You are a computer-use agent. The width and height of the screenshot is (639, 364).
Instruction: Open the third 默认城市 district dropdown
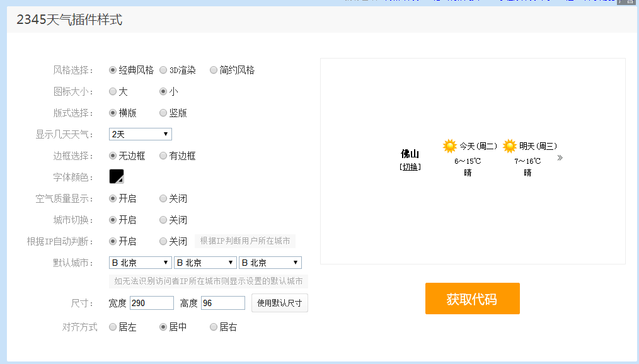click(270, 263)
